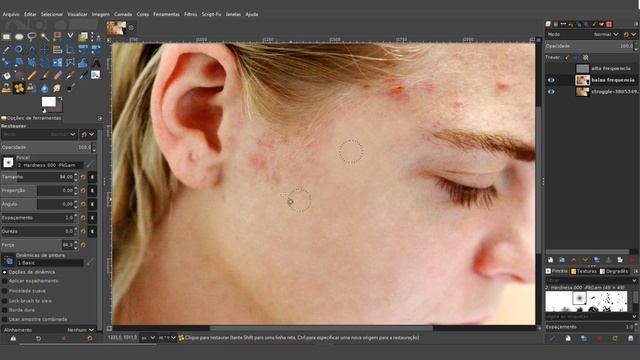The image size is (640, 360).
Task: Open the Selecionar menu
Action: (52, 14)
